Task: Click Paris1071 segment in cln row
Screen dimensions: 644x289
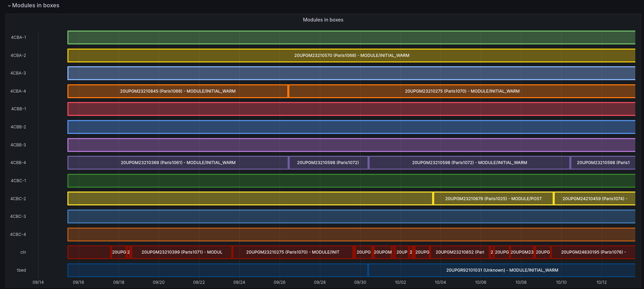Action: click(182, 252)
